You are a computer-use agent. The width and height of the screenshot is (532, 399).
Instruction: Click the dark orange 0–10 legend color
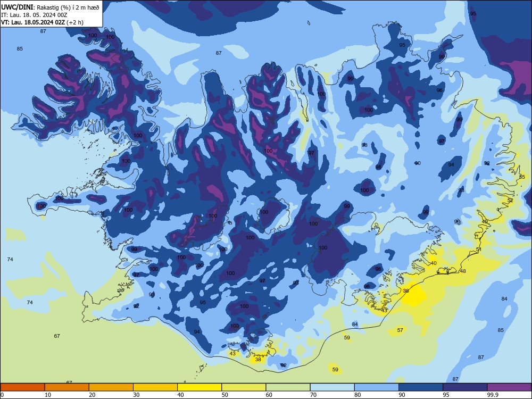click(x=22, y=387)
